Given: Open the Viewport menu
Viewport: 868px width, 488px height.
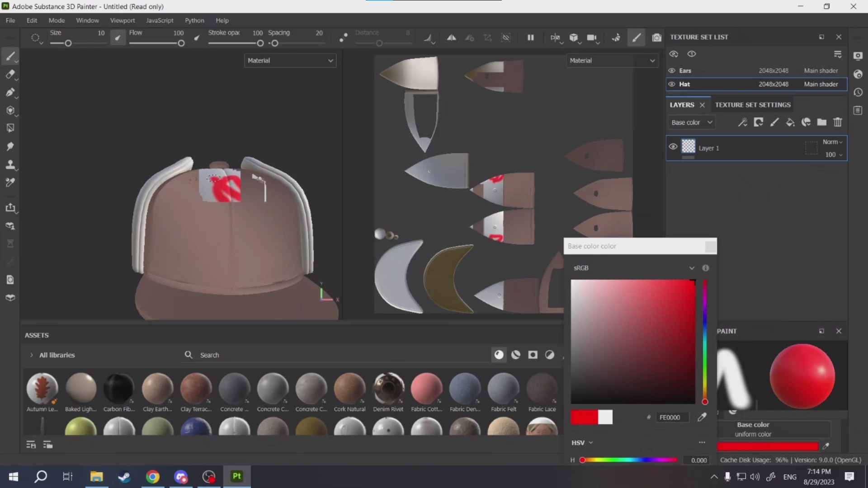Looking at the screenshot, I should tap(122, 20).
